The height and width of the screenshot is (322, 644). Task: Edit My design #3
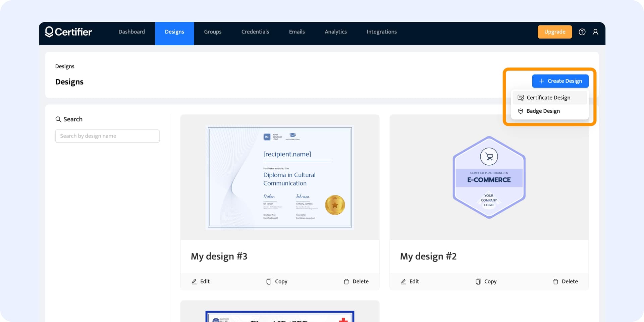click(x=201, y=281)
